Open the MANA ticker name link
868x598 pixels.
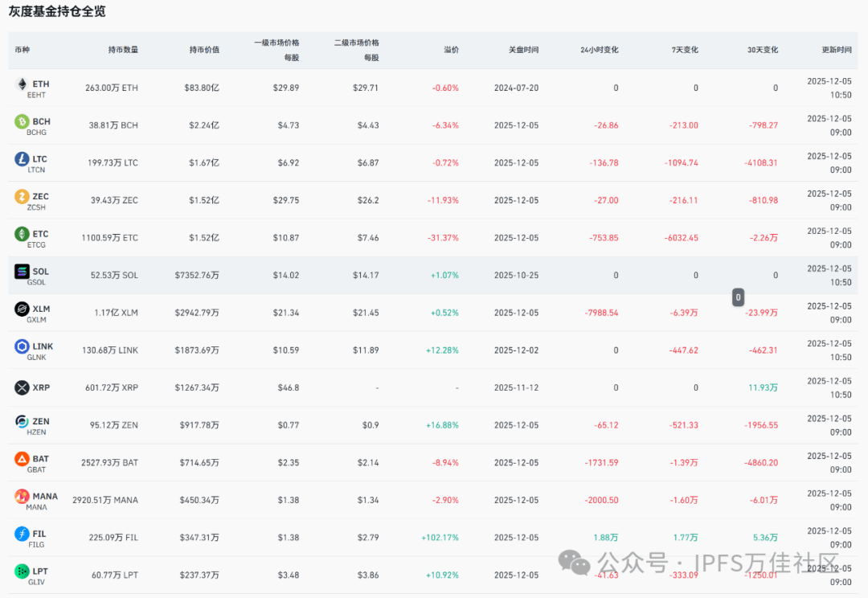(45, 496)
